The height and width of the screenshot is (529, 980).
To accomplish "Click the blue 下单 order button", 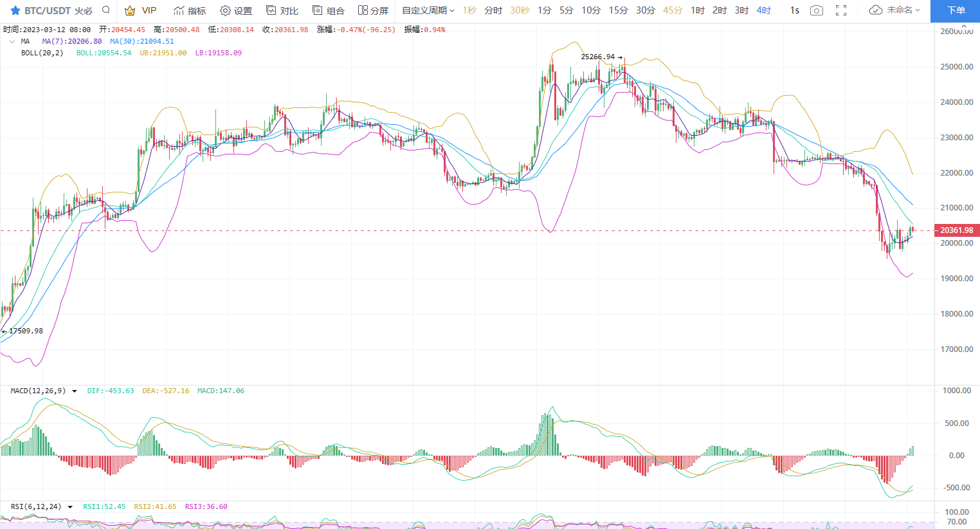I will 956,11.
